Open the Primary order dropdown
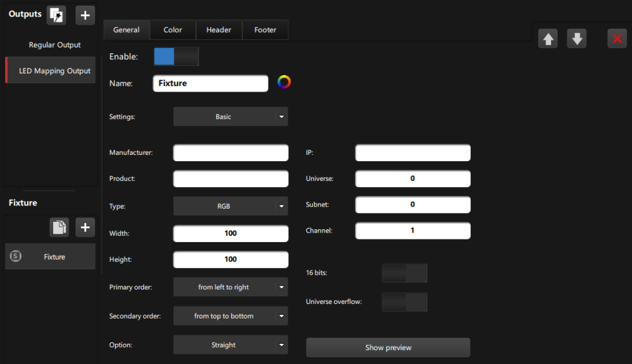This screenshot has width=632, height=364. point(230,286)
